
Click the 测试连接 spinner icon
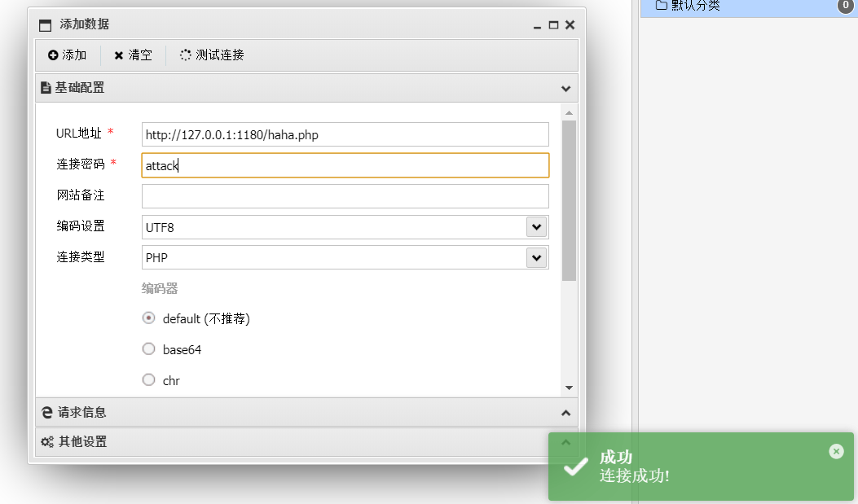click(x=186, y=55)
